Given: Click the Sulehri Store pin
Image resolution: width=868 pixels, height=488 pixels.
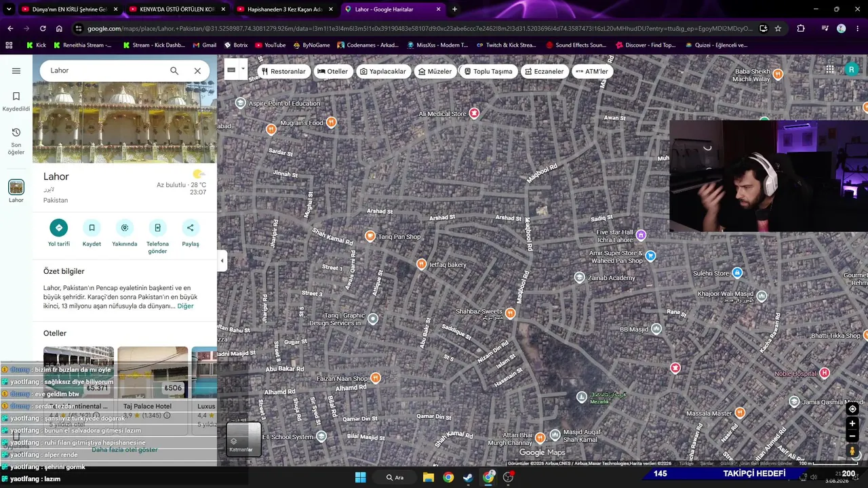Looking at the screenshot, I should 737,272.
